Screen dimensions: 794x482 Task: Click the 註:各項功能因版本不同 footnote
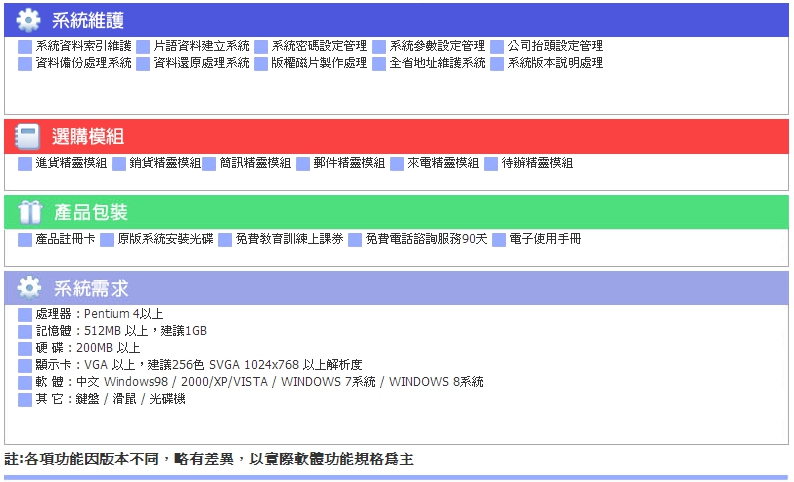pyautogui.click(x=209, y=459)
